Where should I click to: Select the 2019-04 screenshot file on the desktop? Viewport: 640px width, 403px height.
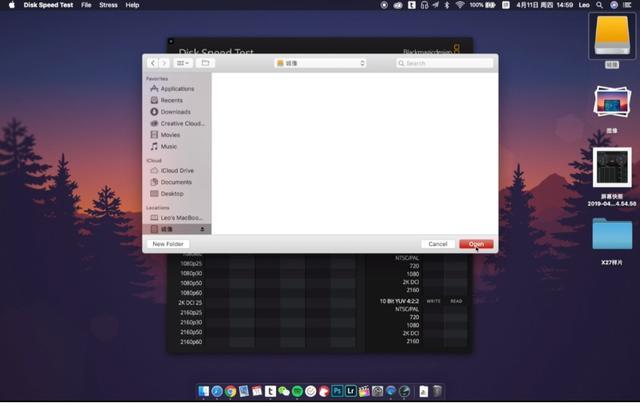click(611, 167)
